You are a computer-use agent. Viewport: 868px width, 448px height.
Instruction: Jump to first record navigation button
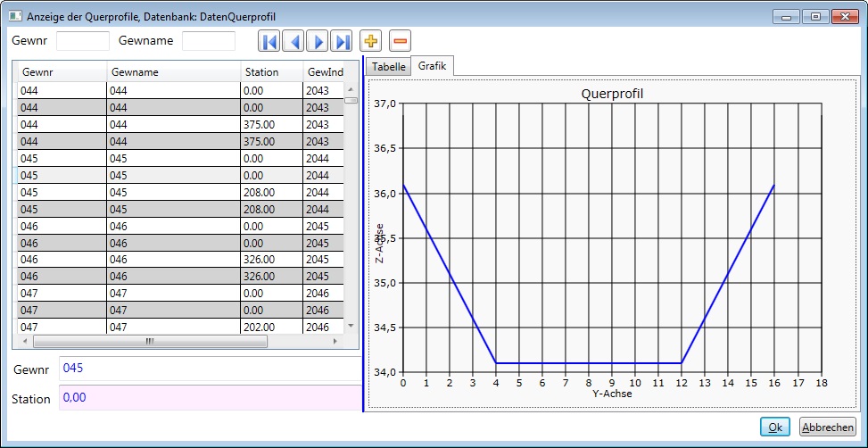(269, 41)
